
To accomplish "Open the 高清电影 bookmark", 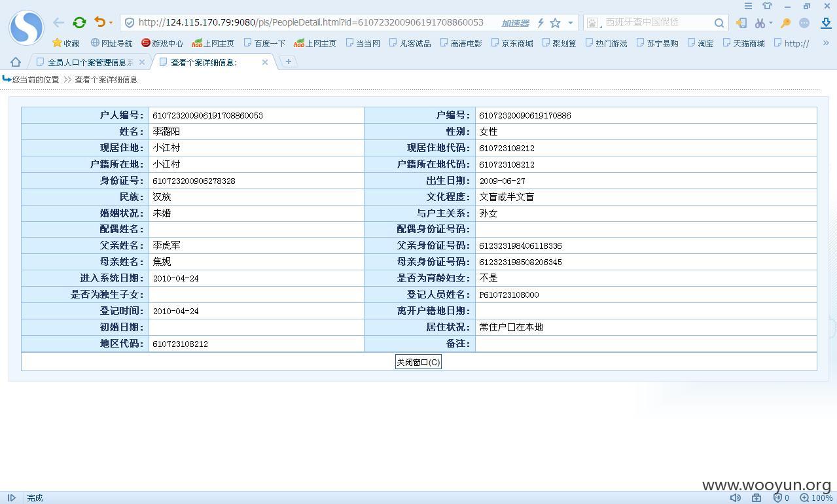I will pos(461,43).
